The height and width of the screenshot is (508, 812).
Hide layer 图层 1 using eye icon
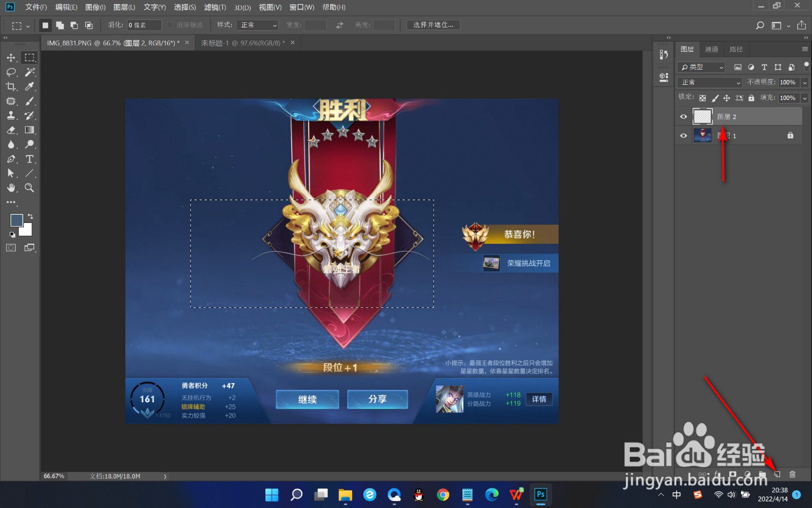click(684, 136)
